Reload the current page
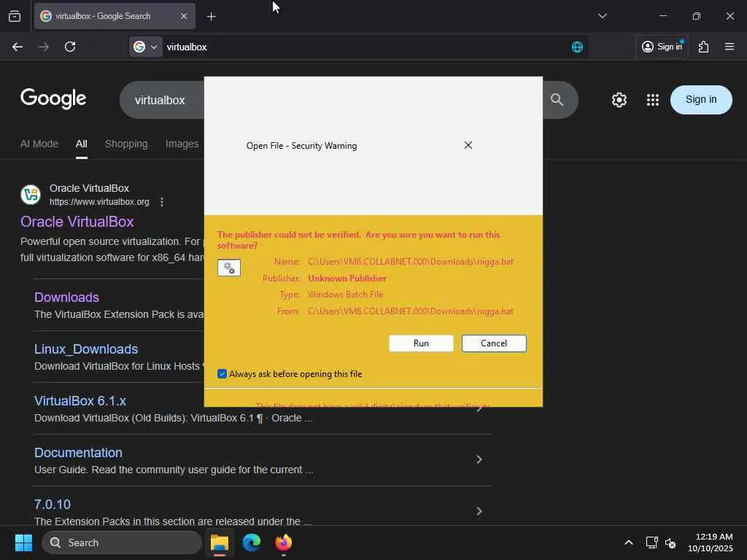 point(70,47)
